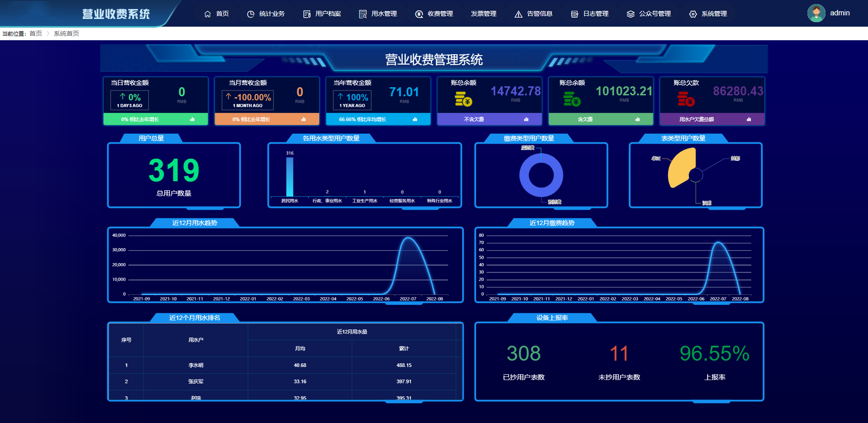Select the 李水明 table row
The height and width of the screenshot is (423, 868).
tap(195, 365)
